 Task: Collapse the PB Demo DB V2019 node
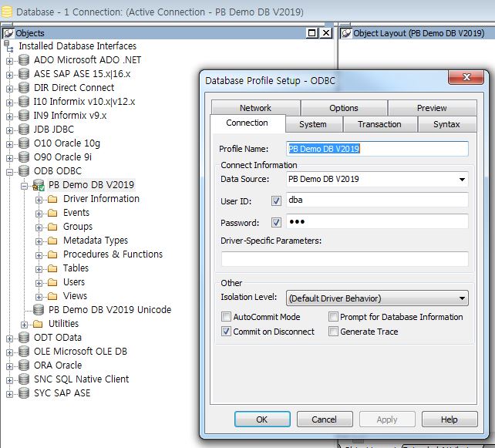(25, 187)
